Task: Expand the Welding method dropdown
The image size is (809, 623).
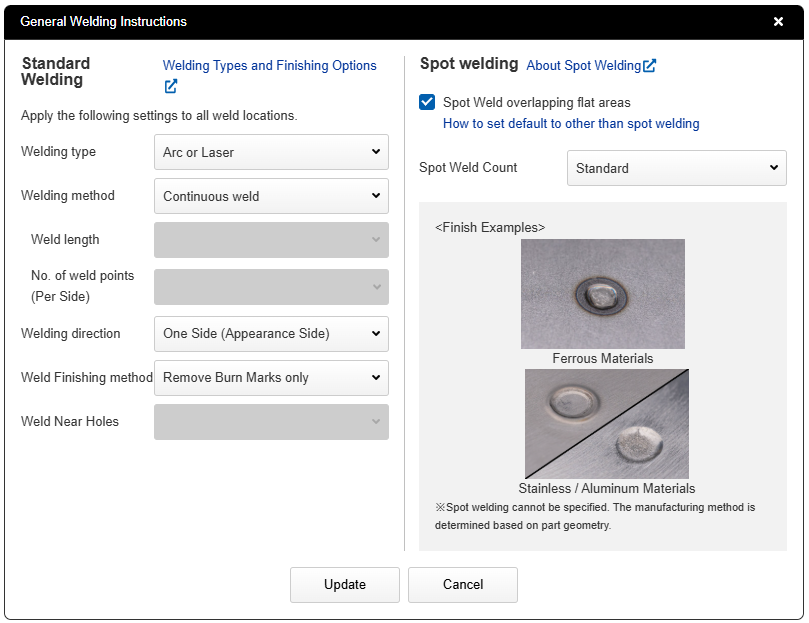Action: [271, 196]
